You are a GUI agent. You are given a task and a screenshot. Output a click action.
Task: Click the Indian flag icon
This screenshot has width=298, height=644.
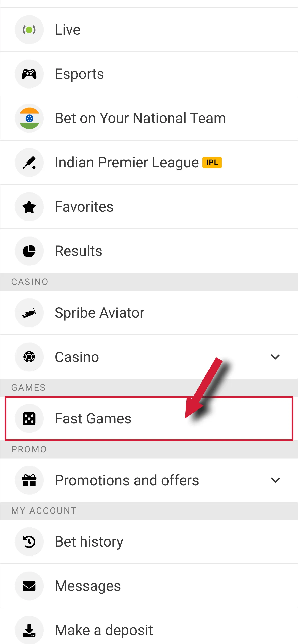point(29,118)
